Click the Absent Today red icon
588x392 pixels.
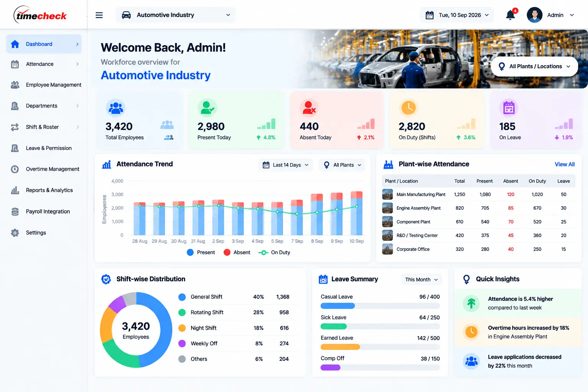pyautogui.click(x=309, y=108)
